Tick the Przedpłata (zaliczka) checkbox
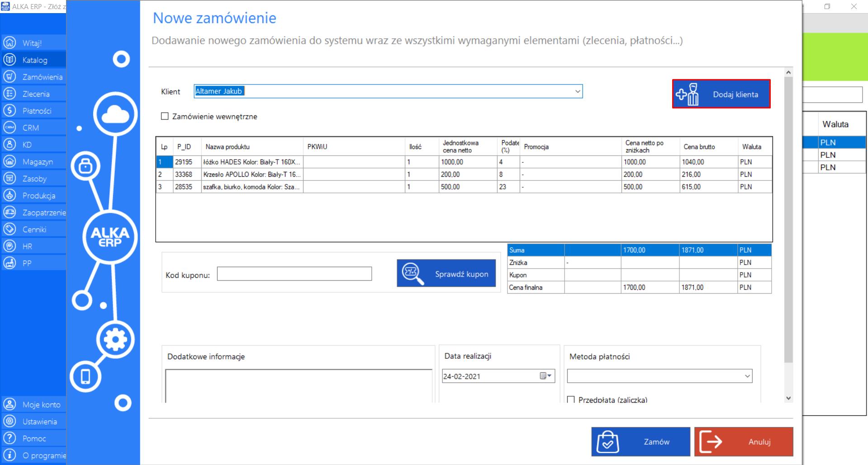 tap(571, 399)
